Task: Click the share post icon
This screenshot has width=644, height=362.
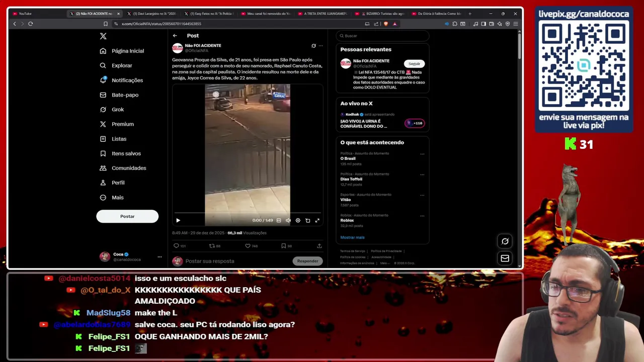Action: (x=319, y=246)
